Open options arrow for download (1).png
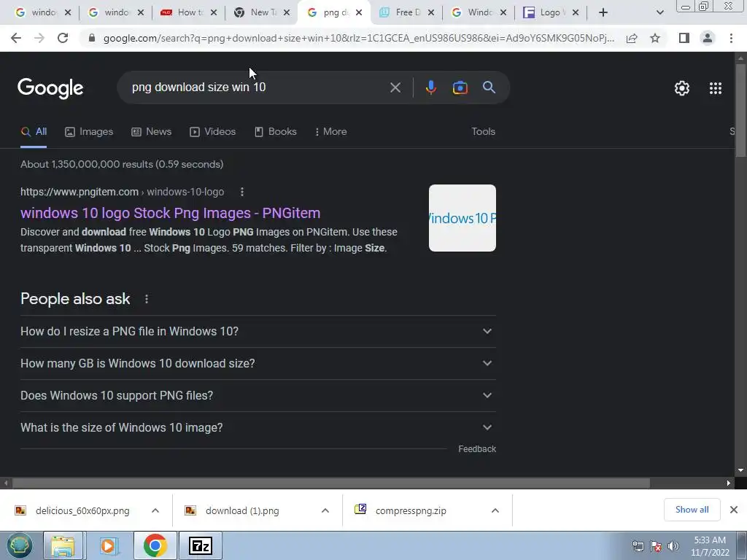This screenshot has height=560, width=747. coord(325,510)
